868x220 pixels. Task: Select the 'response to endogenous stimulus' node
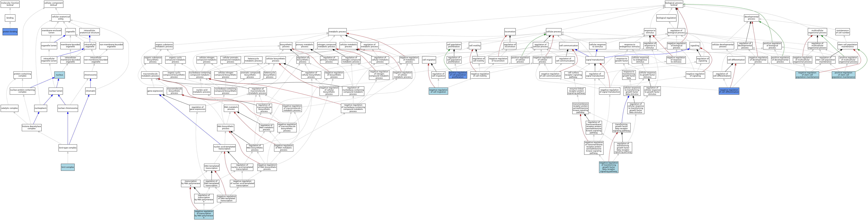pyautogui.click(x=629, y=45)
